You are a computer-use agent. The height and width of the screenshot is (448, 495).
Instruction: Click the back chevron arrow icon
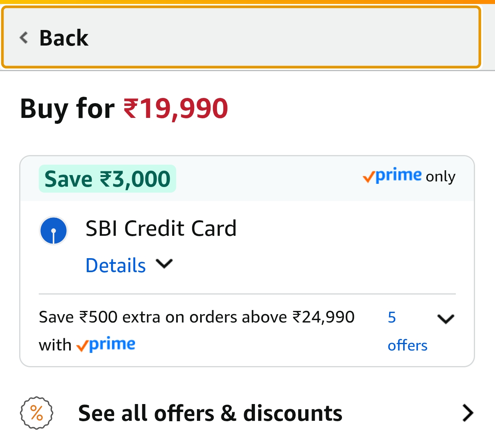24,38
